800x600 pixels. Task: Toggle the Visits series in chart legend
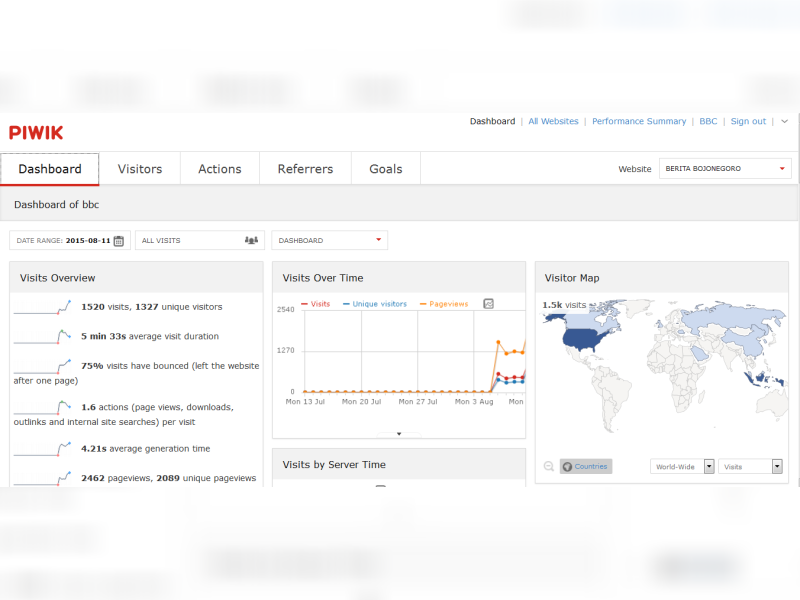316,304
